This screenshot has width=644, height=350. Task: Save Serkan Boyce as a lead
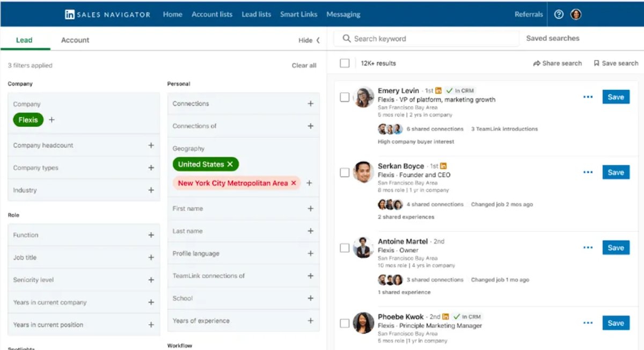[616, 172]
